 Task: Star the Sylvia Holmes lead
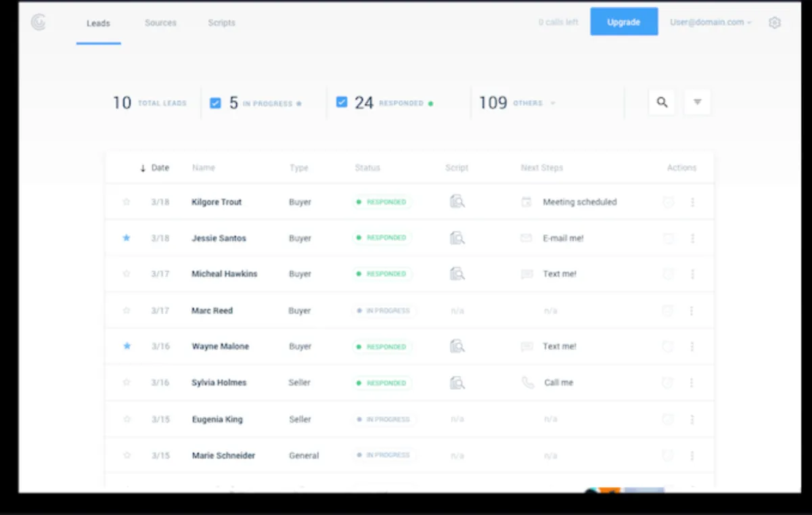pyautogui.click(x=126, y=382)
